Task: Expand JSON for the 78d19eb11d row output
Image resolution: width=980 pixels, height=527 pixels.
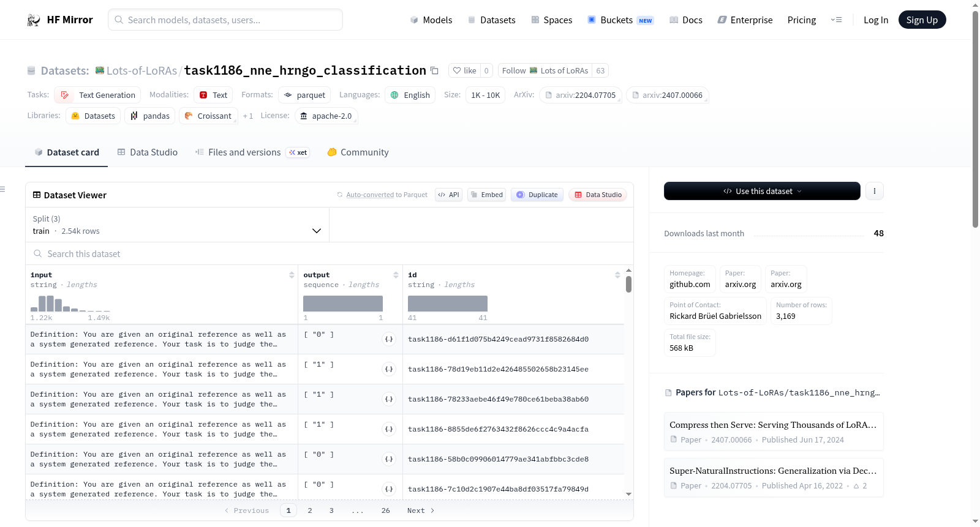Action: pos(389,369)
